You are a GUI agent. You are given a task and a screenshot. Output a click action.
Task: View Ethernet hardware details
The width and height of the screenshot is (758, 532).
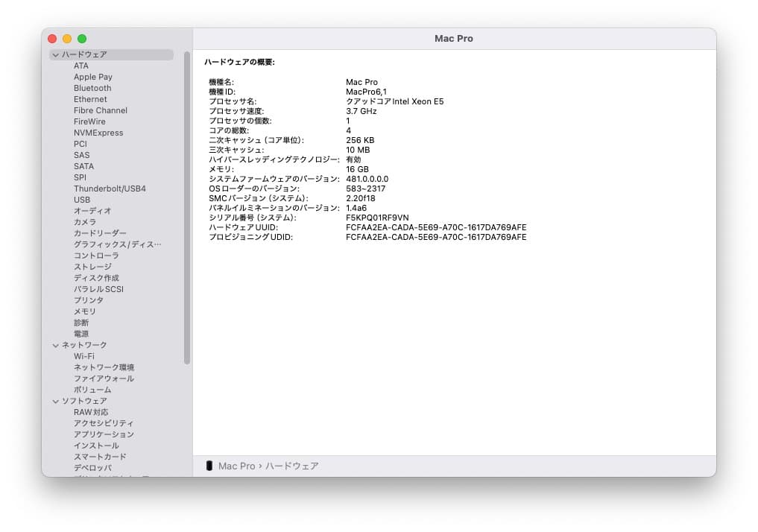point(89,99)
